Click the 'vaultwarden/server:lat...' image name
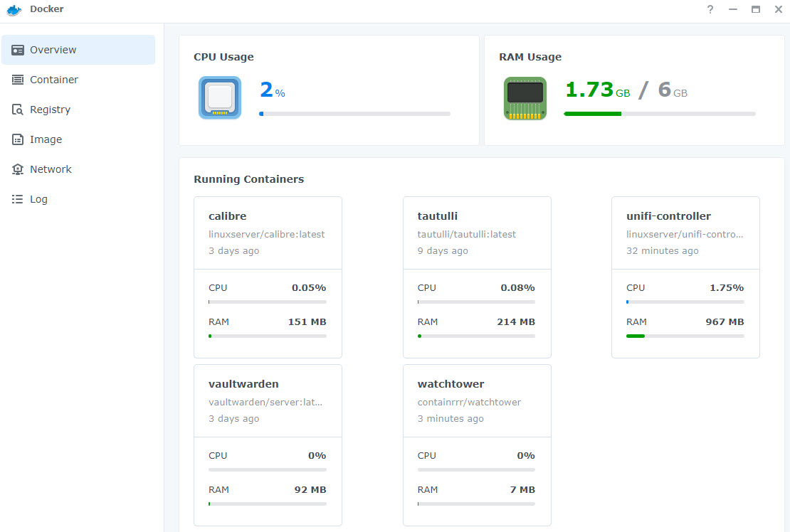Image resolution: width=790 pixels, height=532 pixels. [265, 402]
